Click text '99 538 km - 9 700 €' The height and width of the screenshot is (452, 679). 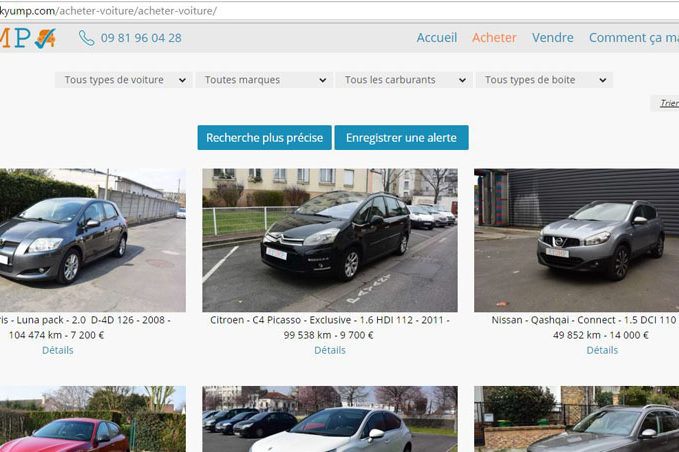329,335
